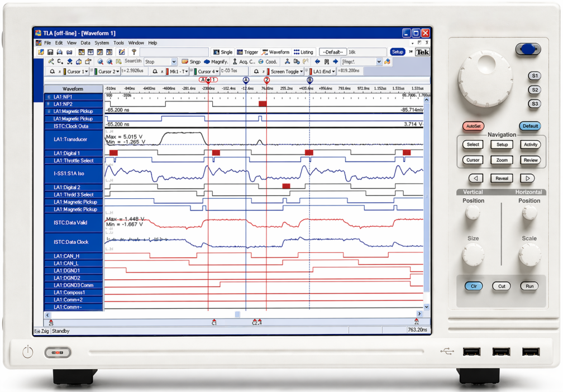Viewport: 563px width, 392px height.
Task: Click the Save (floppy disk) toolbar icon
Action: (x=51, y=52)
